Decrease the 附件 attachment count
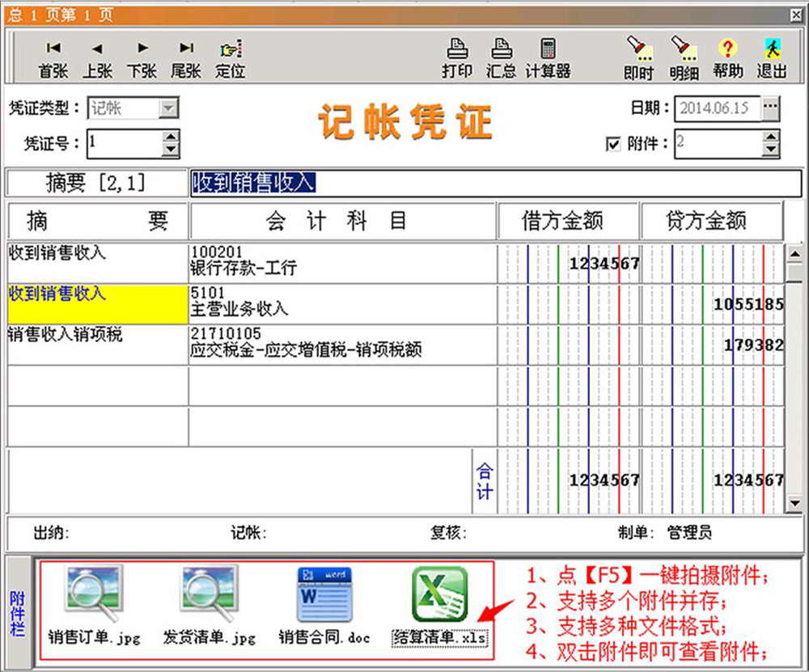Image resolution: width=809 pixels, height=672 pixels. click(x=771, y=150)
